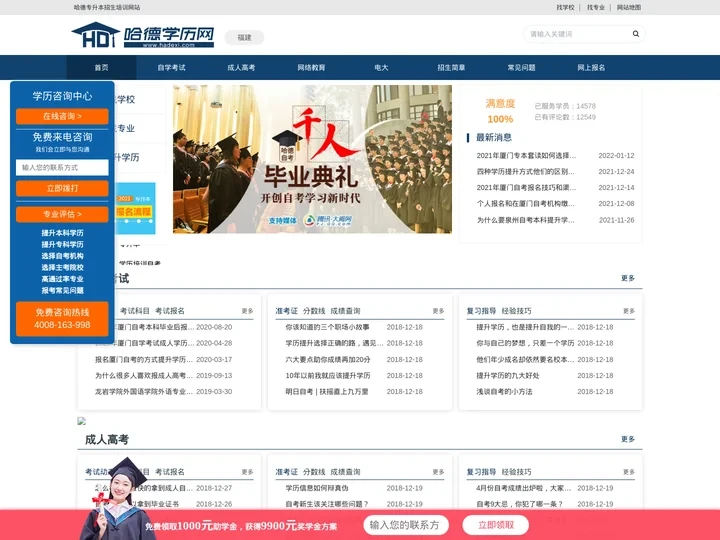Open article 报名厦门自考的方式提升学历
Viewport: 720px width, 540px height.
point(144,360)
